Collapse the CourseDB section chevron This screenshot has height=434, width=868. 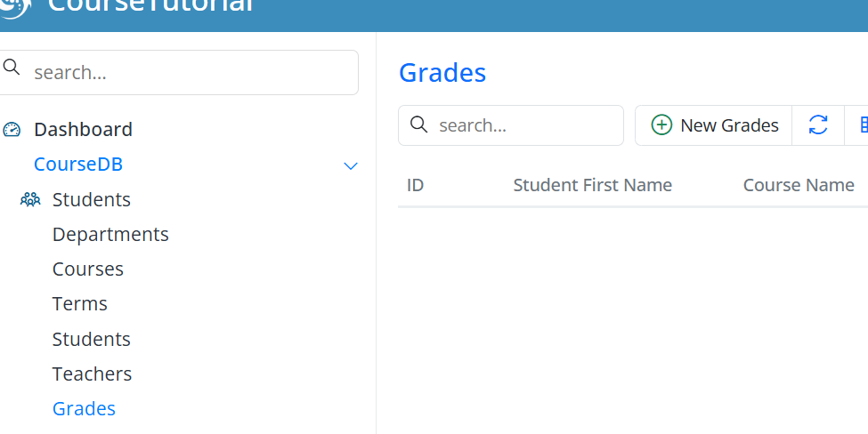351,165
